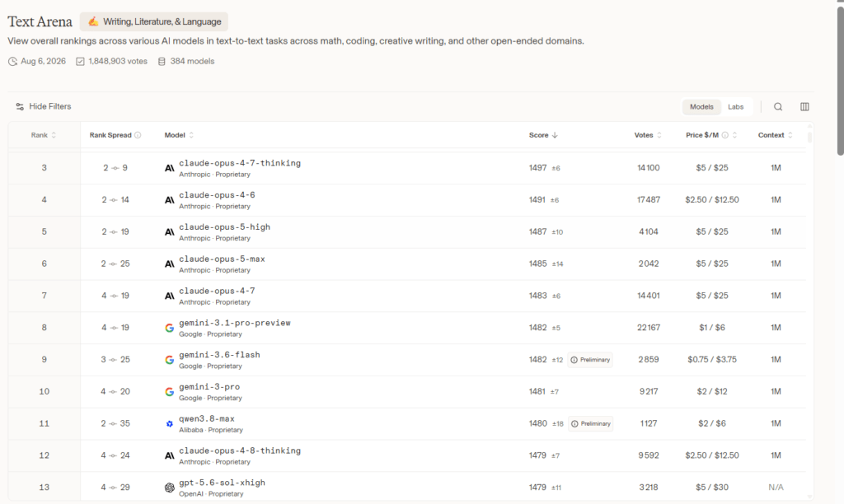This screenshot has height=504, width=844.
Task: Click Anthropic logo beside claude-opus-4-8-thinking
Action: [x=169, y=455]
